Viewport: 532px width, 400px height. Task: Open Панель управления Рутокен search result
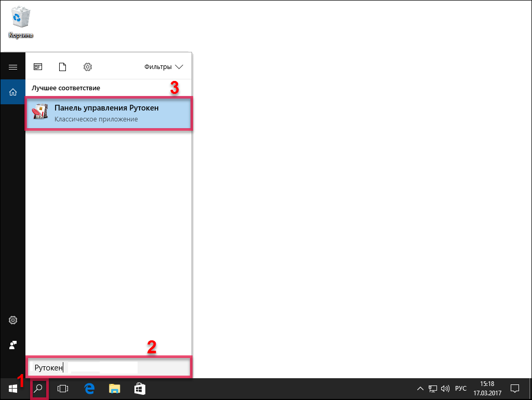tap(108, 113)
